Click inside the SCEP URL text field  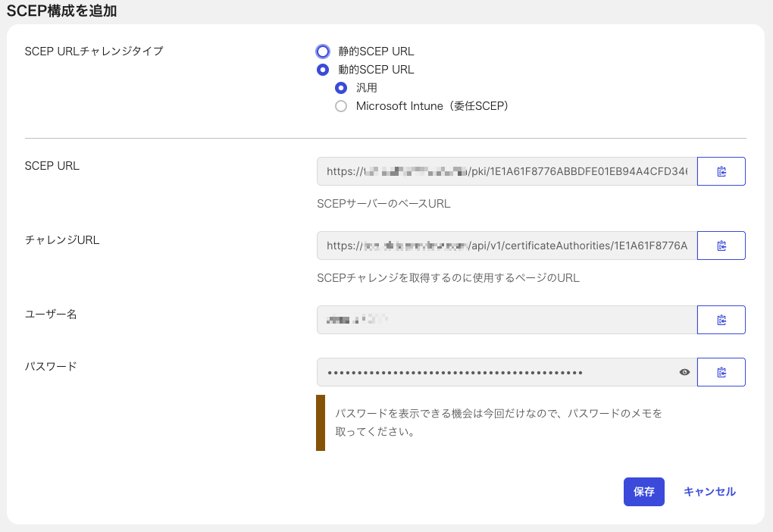(x=505, y=171)
